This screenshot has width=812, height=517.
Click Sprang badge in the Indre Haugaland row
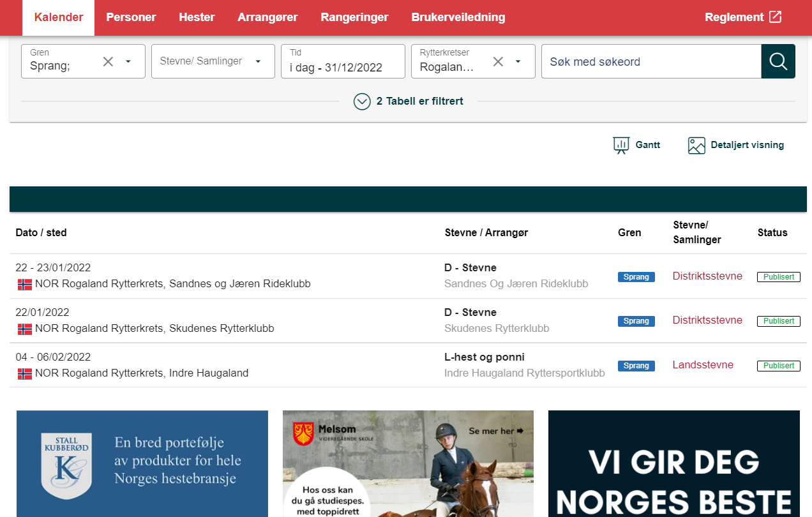pos(636,366)
